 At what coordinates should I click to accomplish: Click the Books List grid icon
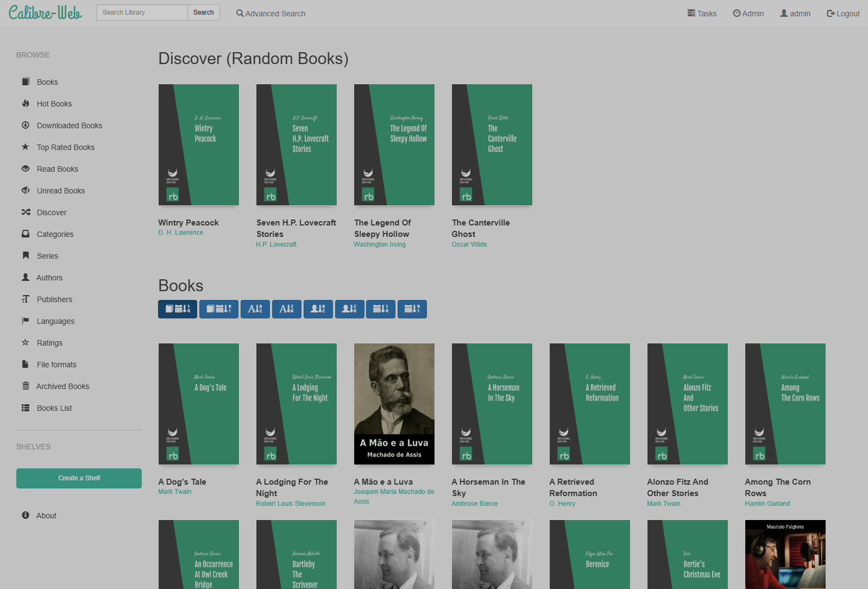click(26, 408)
